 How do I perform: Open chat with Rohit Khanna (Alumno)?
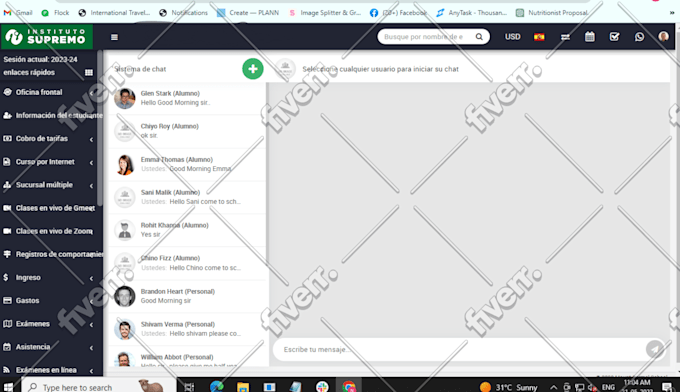pyautogui.click(x=187, y=230)
